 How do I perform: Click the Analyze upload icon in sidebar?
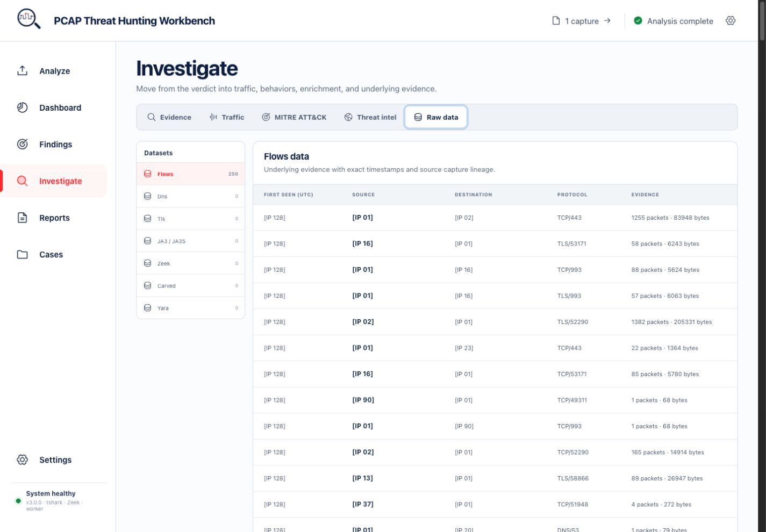[22, 70]
